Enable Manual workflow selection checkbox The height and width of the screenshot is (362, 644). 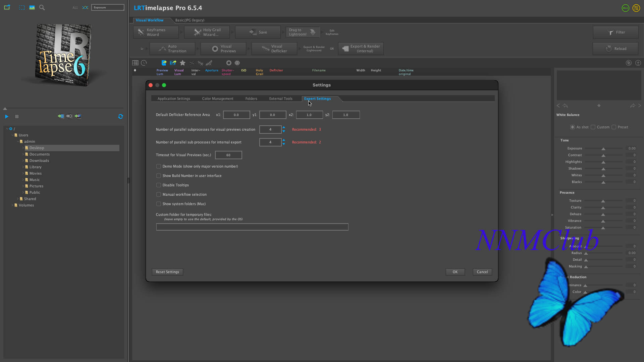tap(159, 194)
